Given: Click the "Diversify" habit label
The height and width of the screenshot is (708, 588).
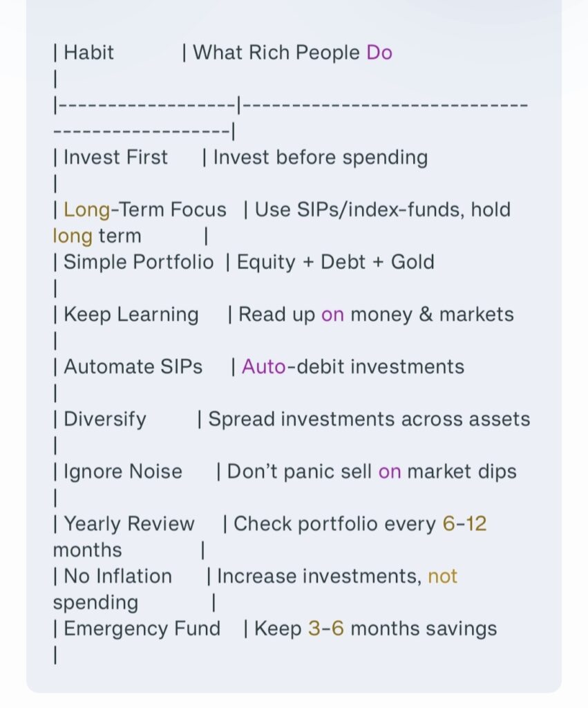Looking at the screenshot, I should [104, 420].
